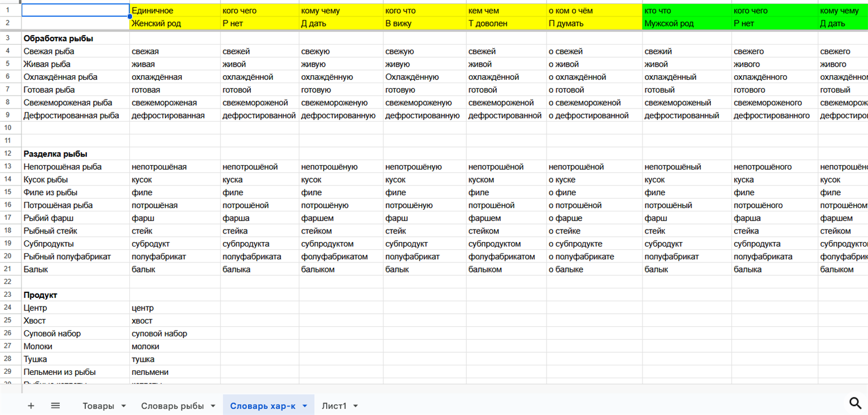The height and width of the screenshot is (415, 868).
Task: Select row 23 header number
Action: [8, 295]
